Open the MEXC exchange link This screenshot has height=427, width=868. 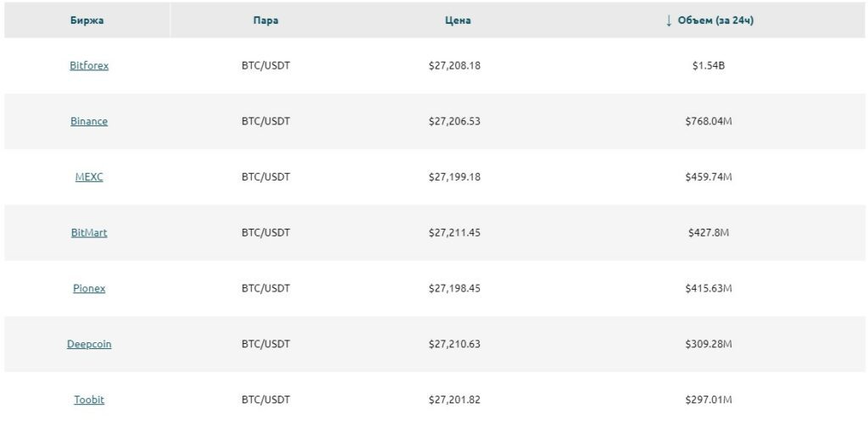point(89,177)
